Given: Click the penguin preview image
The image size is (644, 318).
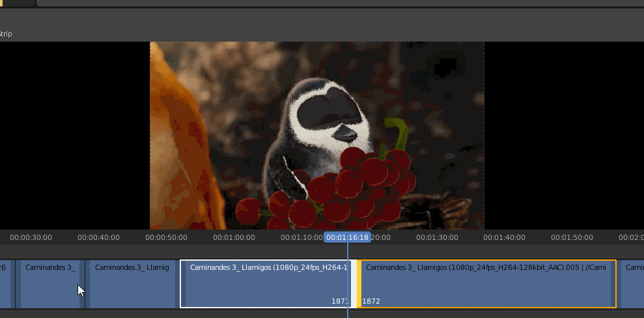Looking at the screenshot, I should click(x=317, y=135).
